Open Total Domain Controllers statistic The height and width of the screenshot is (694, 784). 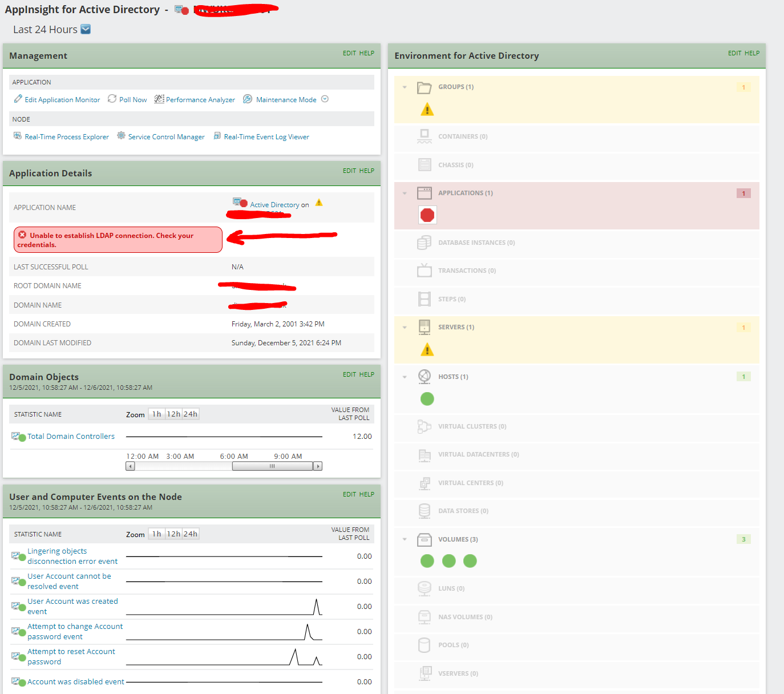(x=71, y=436)
